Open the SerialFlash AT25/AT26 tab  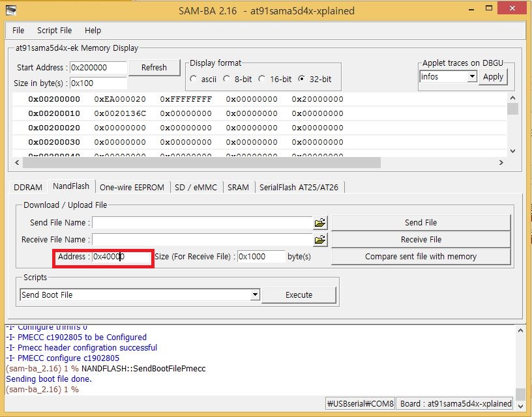coord(299,187)
